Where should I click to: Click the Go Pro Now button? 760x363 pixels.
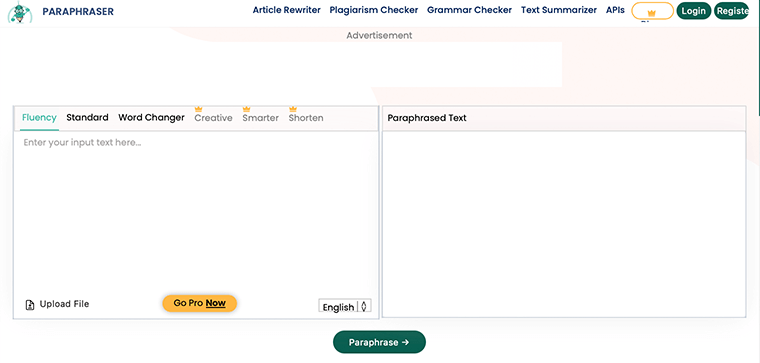coord(200,303)
